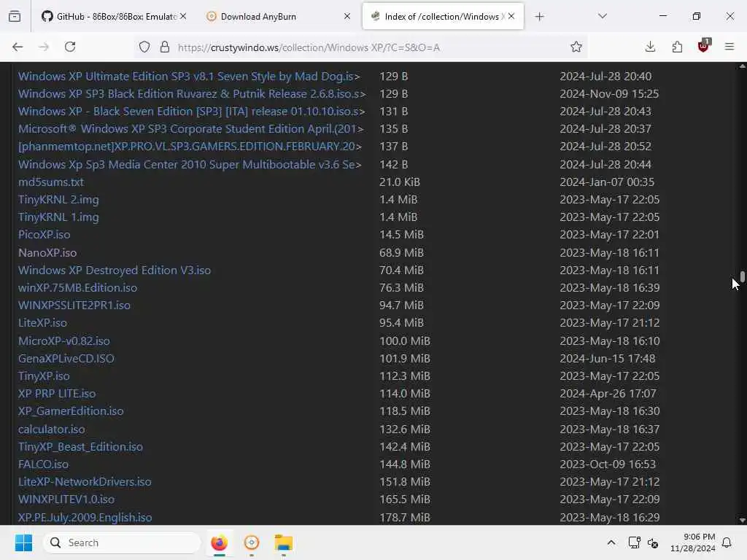Image resolution: width=747 pixels, height=560 pixels.
Task: Download winXP.75MB.Edition.iso
Action: point(77,287)
